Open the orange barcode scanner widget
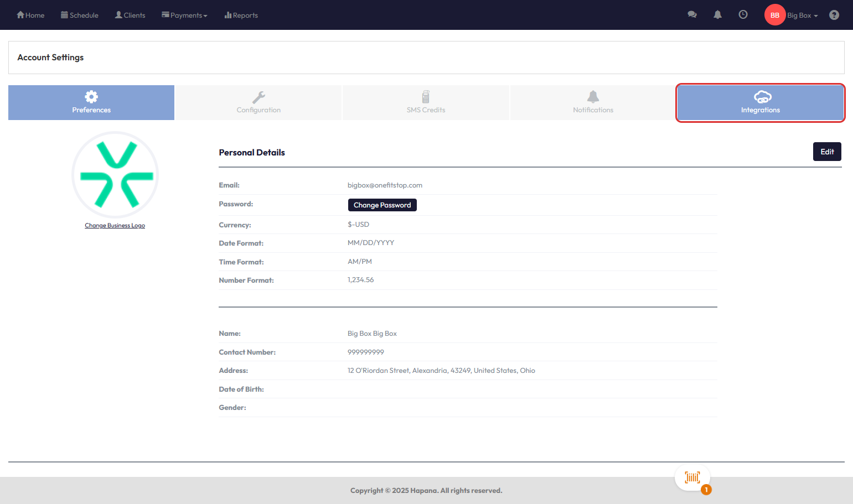The width and height of the screenshot is (853, 504). point(692,477)
